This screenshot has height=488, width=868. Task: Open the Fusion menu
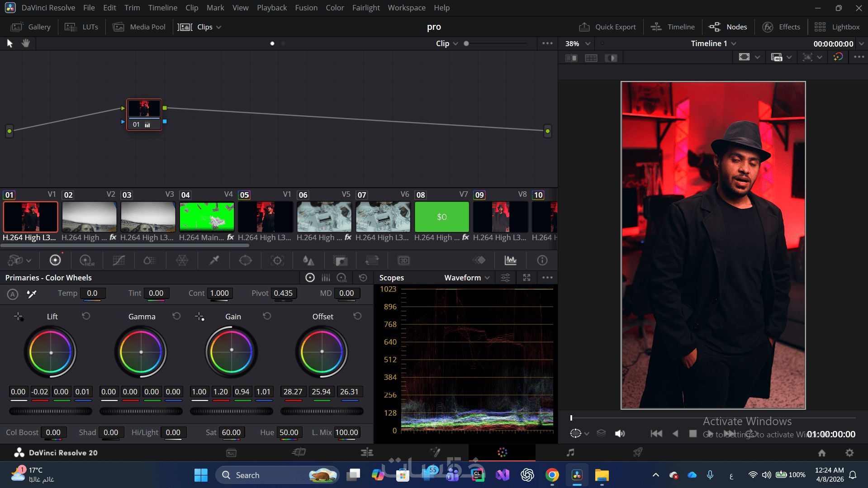[306, 8]
